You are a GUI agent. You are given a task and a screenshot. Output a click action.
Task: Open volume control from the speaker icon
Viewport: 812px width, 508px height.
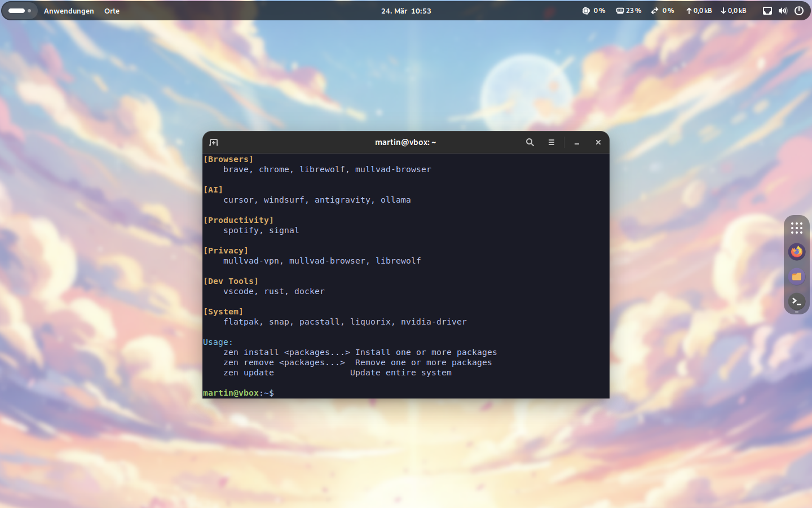click(783, 11)
